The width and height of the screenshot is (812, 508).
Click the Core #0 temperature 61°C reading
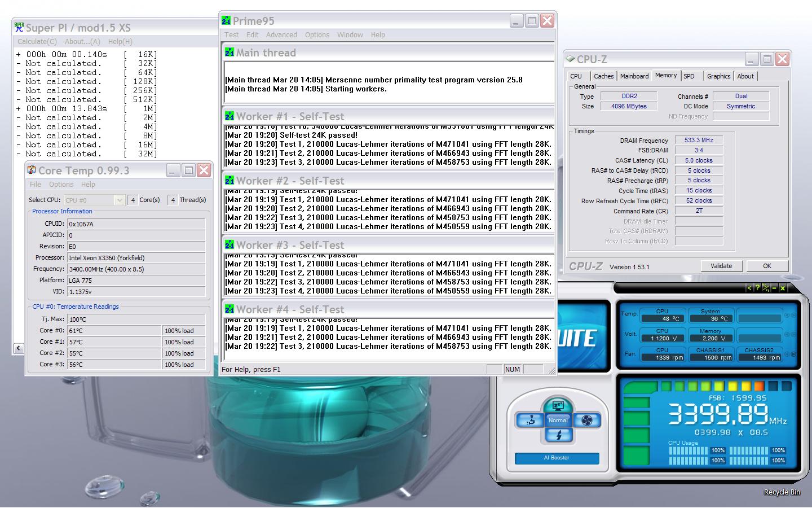click(114, 331)
